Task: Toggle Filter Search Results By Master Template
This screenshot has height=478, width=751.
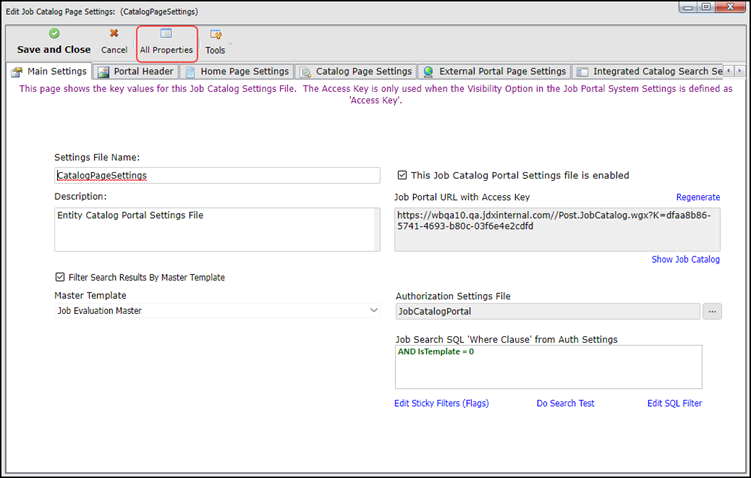Action: (60, 277)
